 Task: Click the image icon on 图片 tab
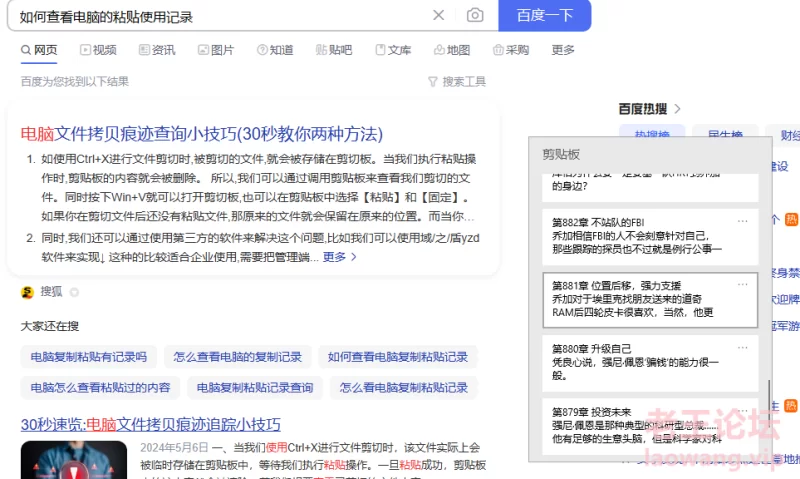pos(204,50)
